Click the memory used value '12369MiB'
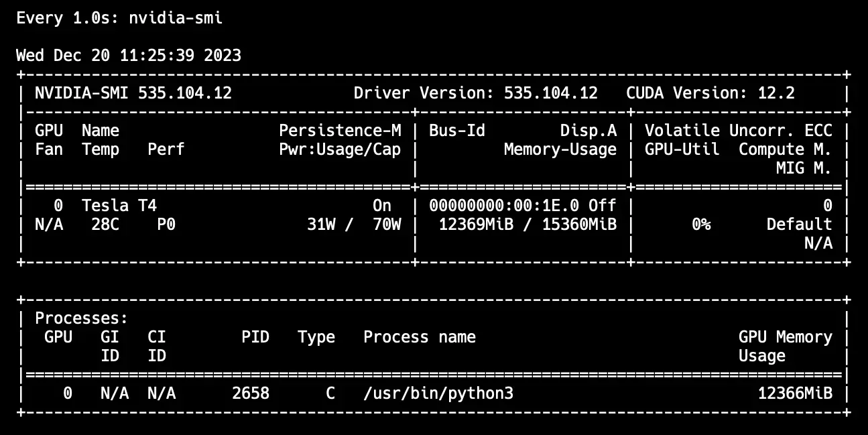Image resolution: width=868 pixels, height=435 pixels. click(x=476, y=224)
